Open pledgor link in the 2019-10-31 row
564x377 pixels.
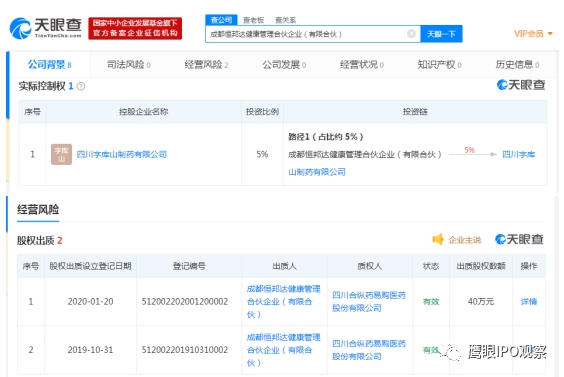(283, 350)
